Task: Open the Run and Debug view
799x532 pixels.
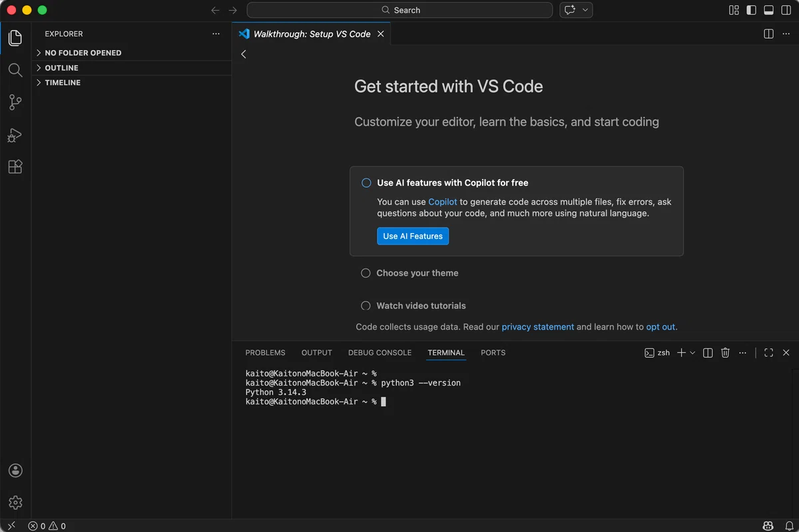Action: click(x=15, y=135)
